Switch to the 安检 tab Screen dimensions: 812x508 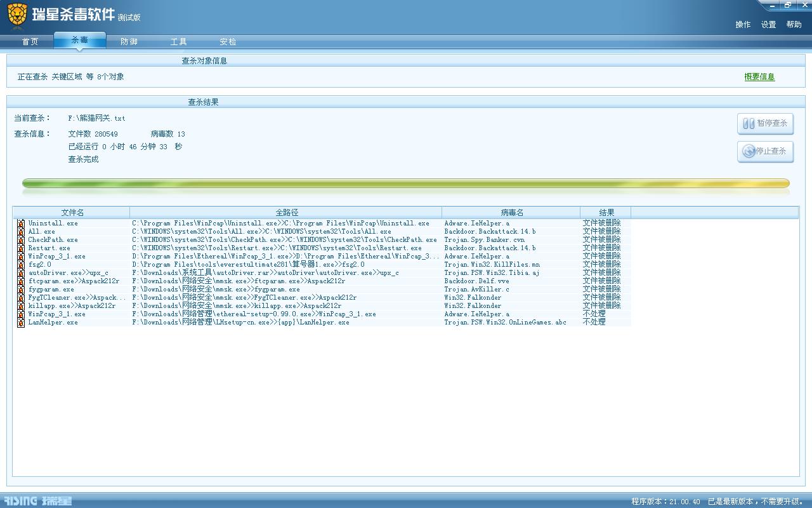(228, 42)
